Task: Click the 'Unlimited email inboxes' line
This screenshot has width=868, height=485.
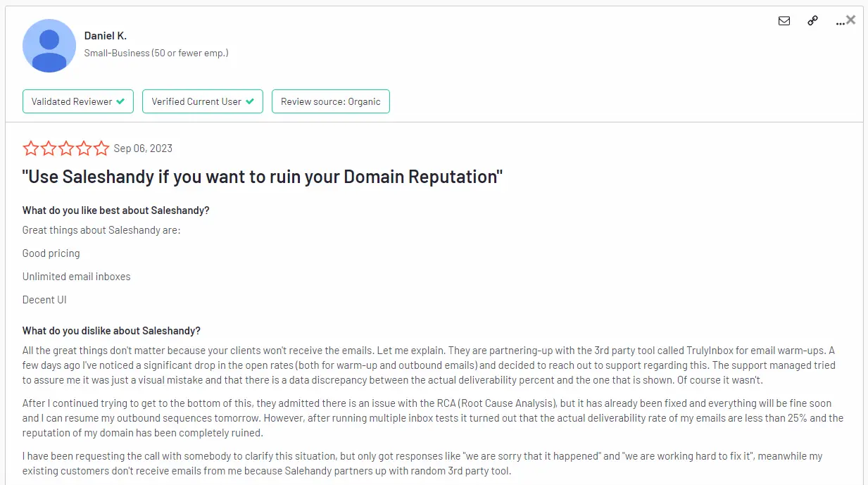Action: coord(77,277)
